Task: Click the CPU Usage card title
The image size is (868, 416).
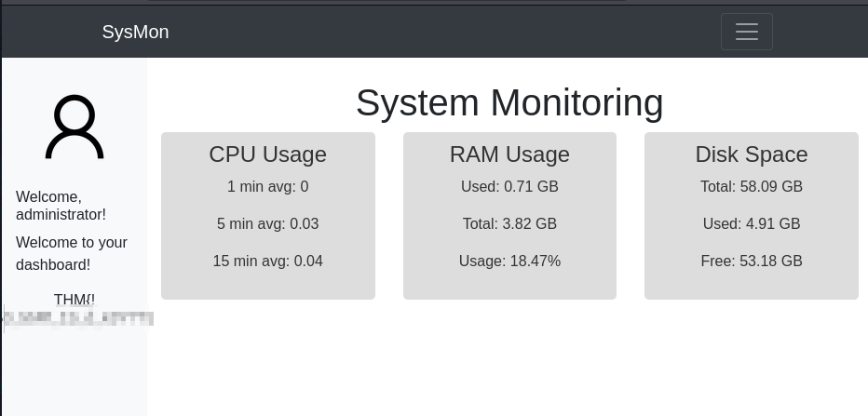Action: pos(268,154)
